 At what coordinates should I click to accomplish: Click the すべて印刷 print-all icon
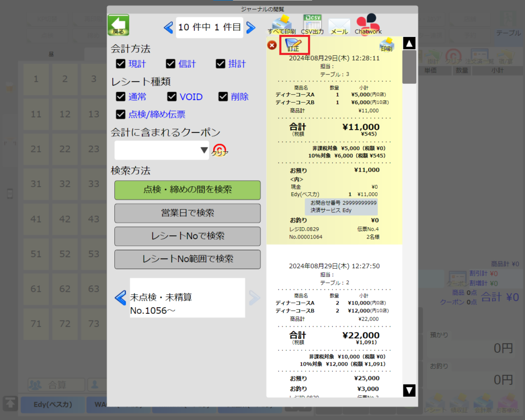(281, 25)
